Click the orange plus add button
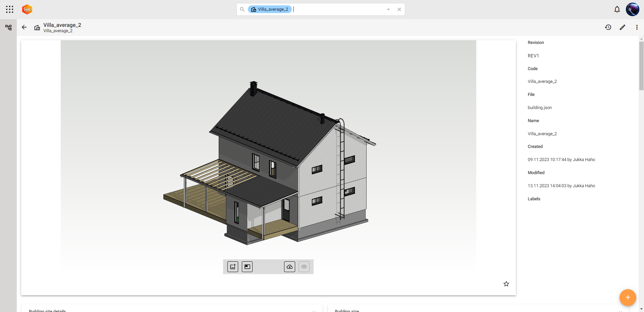644x312 pixels. coord(628,298)
